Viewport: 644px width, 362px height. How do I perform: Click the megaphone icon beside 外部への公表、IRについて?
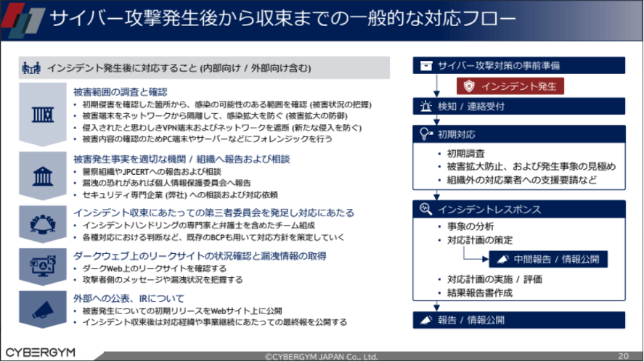(43, 310)
